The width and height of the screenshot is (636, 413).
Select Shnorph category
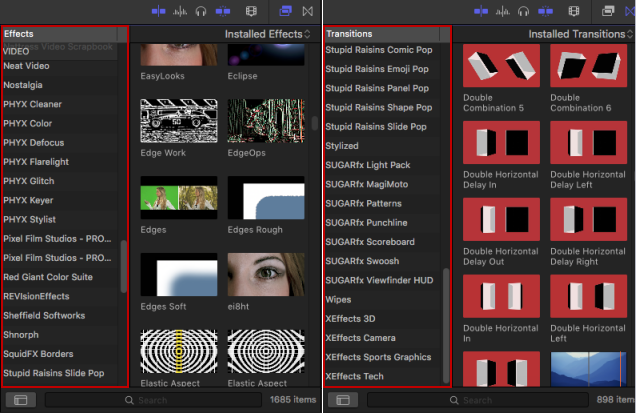click(x=60, y=335)
